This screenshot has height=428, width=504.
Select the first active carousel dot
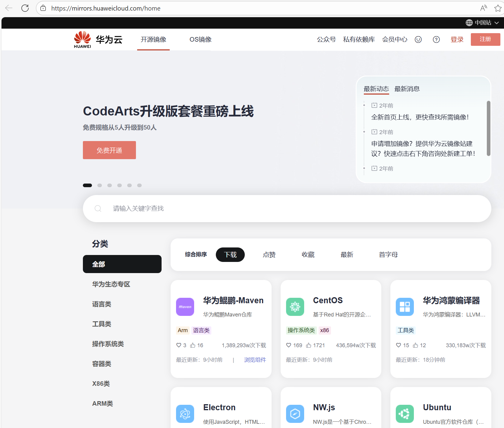tap(87, 185)
